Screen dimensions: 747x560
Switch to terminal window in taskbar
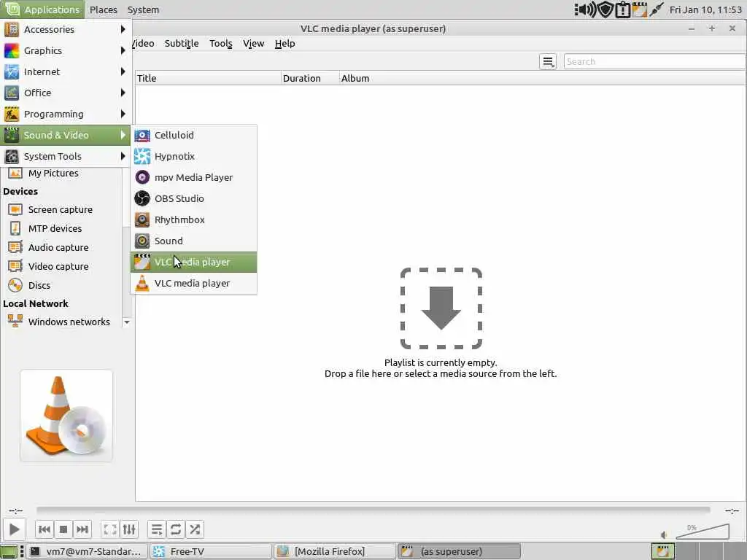click(88, 551)
